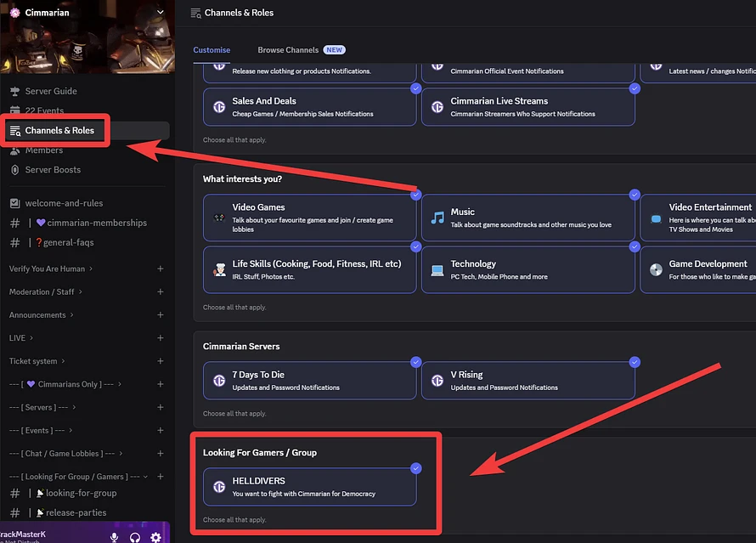
Task: Expand the Announcements category
Action: (x=41, y=315)
